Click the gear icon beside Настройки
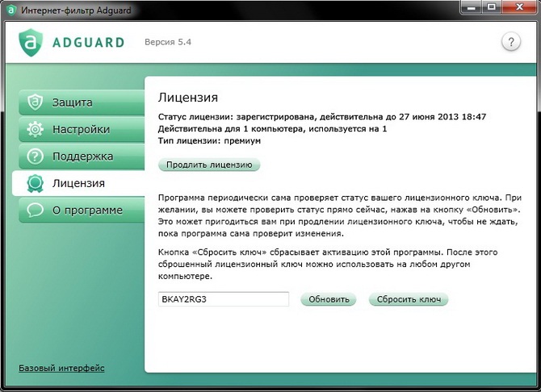The image size is (541, 392). (x=36, y=129)
